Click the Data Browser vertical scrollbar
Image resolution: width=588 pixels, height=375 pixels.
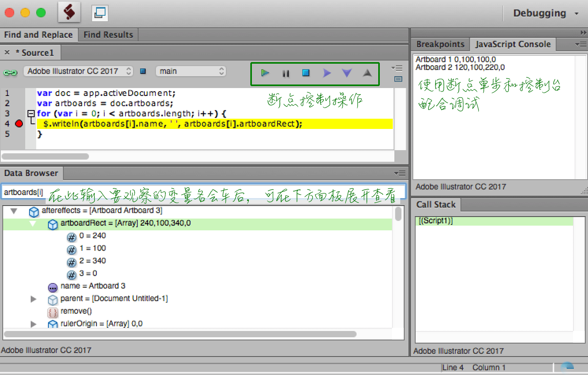coord(398,214)
